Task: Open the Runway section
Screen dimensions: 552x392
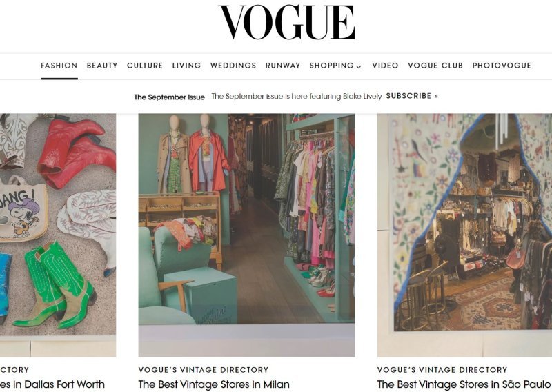Action: [283, 66]
